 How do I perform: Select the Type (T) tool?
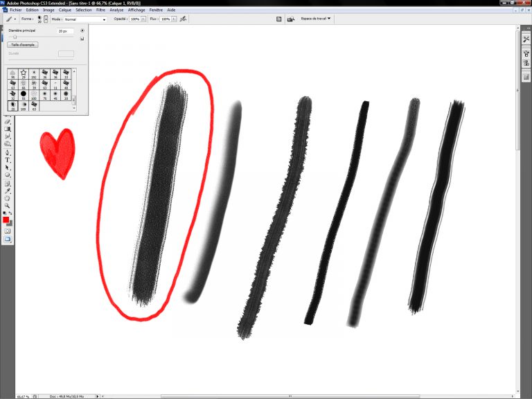(x=7, y=160)
